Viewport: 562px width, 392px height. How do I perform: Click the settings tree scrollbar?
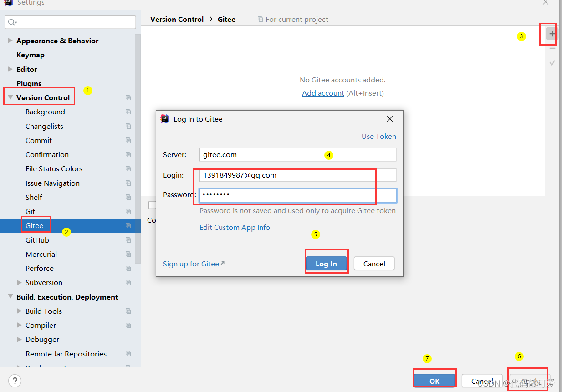point(138,148)
